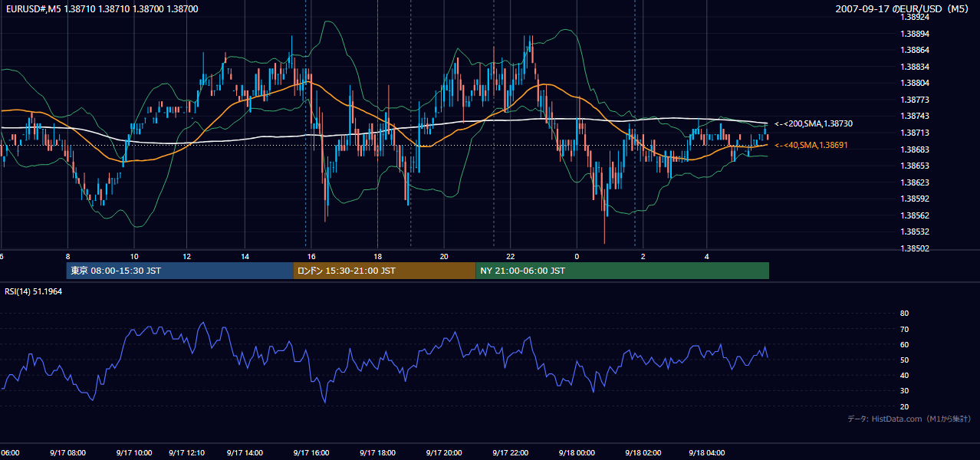This screenshot has width=980, height=460.
Task: Click RSI scale value 70
Action: [x=904, y=329]
